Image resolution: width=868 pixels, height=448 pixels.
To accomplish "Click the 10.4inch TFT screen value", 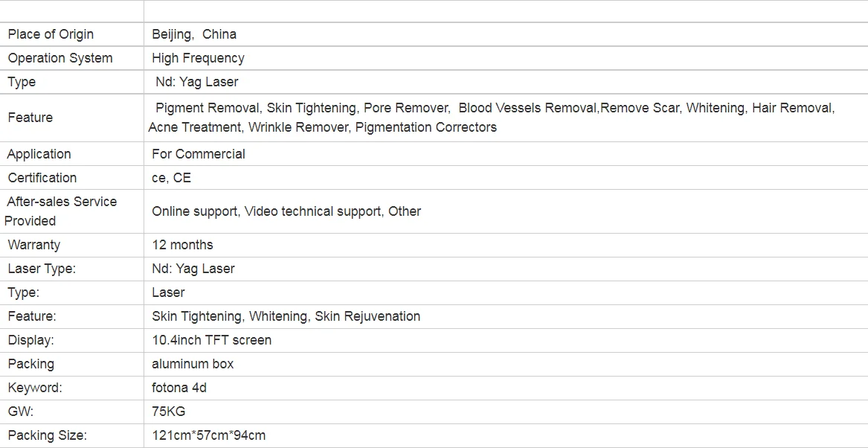I will point(211,340).
